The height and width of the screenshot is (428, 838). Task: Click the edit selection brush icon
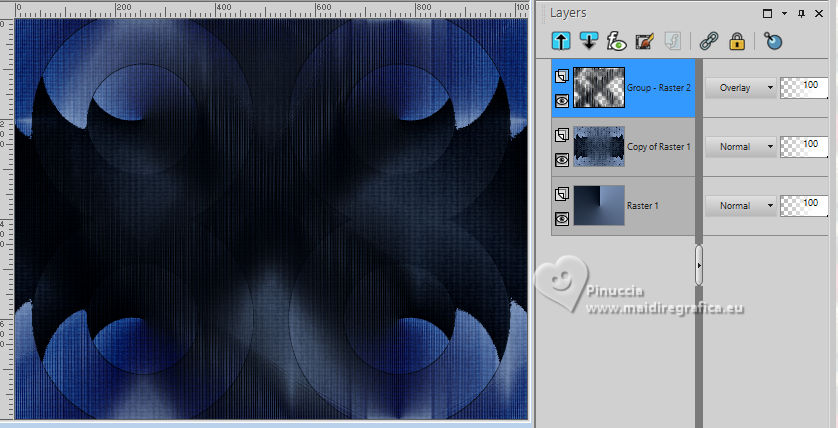(645, 41)
